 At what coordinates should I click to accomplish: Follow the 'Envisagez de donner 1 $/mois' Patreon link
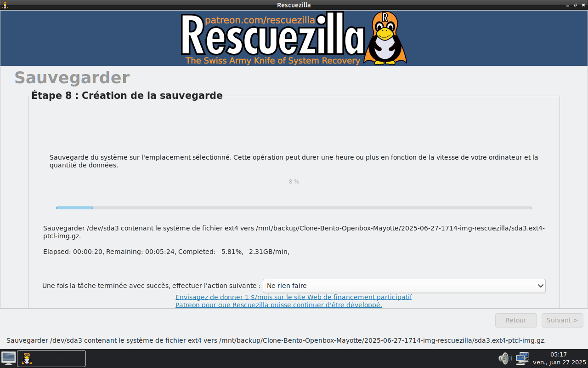tap(294, 297)
